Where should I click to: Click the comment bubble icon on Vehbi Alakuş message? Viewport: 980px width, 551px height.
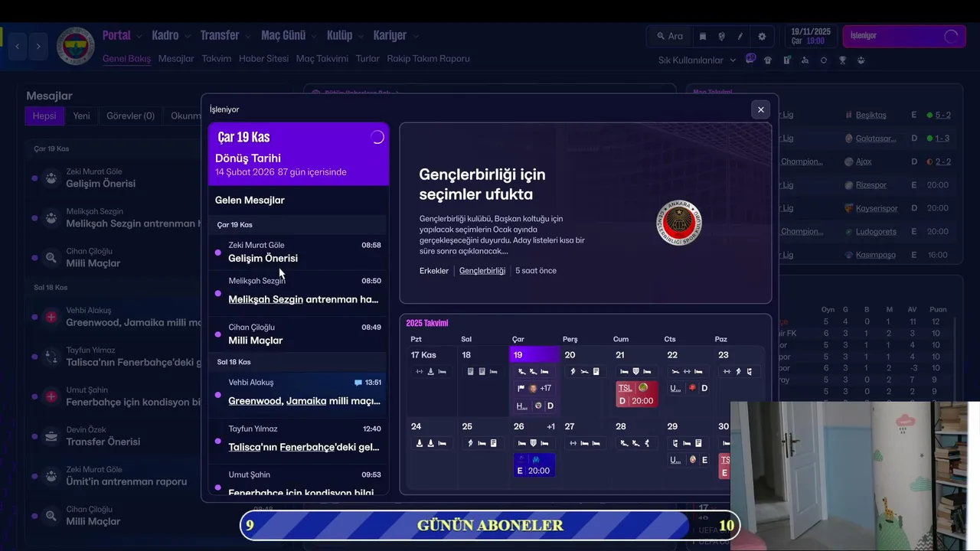(x=358, y=383)
